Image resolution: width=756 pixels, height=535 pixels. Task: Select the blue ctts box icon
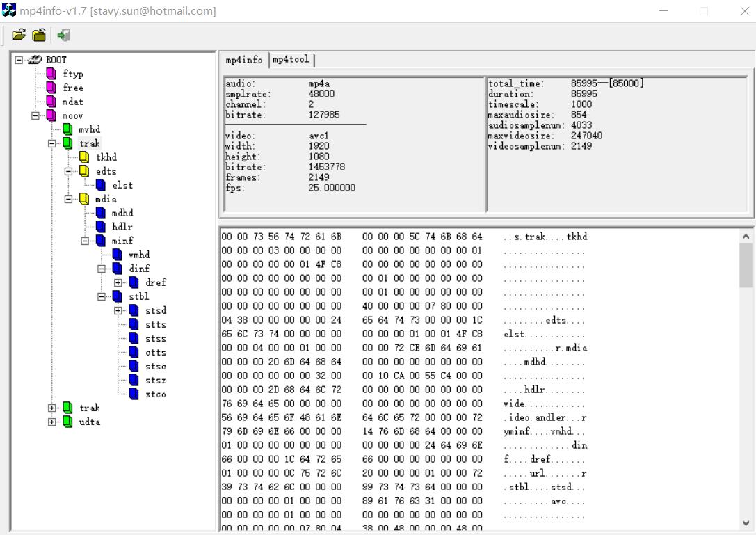(x=134, y=352)
